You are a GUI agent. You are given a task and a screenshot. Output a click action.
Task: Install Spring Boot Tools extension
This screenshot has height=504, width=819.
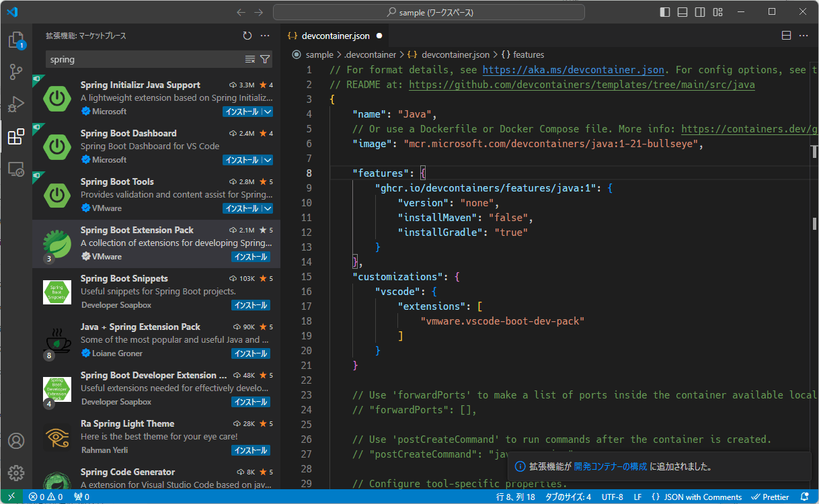coord(242,208)
